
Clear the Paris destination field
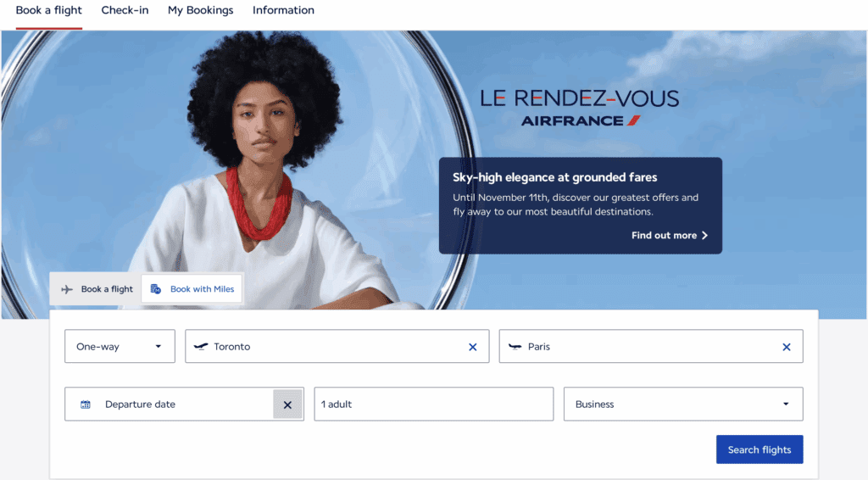(786, 347)
